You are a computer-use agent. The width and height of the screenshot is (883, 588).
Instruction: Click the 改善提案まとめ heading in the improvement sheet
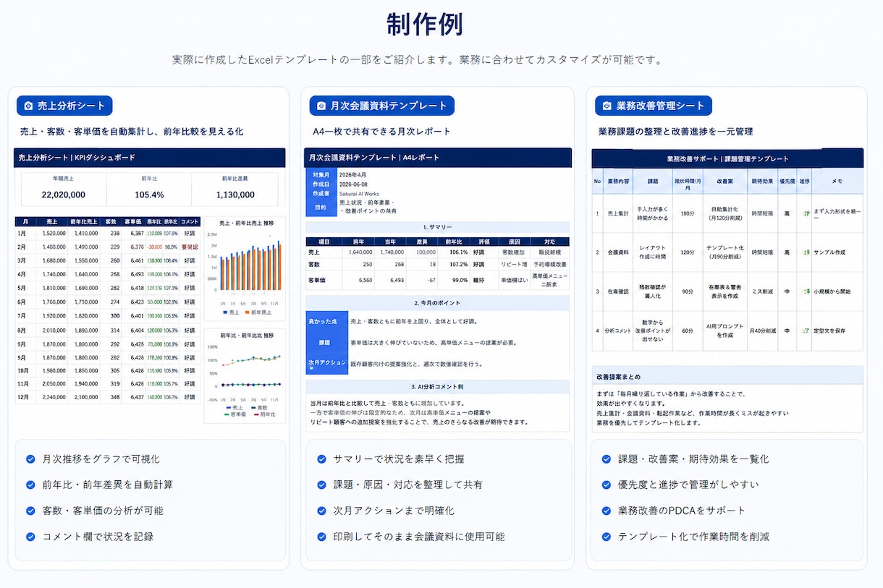click(618, 377)
